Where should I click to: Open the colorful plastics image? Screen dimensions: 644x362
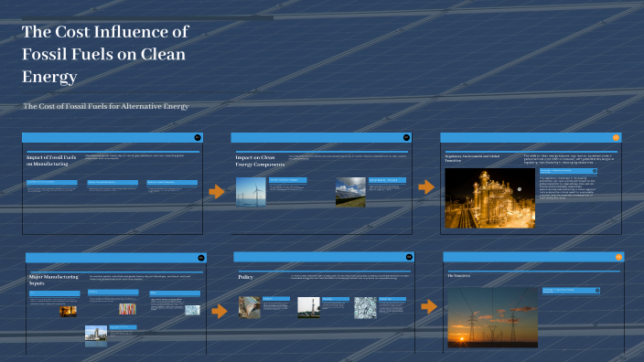[x=127, y=309]
